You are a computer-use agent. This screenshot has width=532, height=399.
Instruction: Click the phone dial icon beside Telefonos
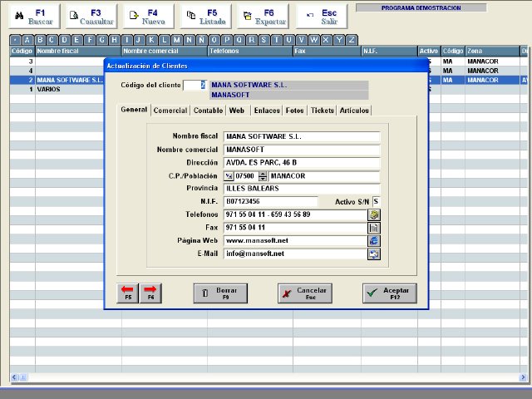[x=374, y=214]
